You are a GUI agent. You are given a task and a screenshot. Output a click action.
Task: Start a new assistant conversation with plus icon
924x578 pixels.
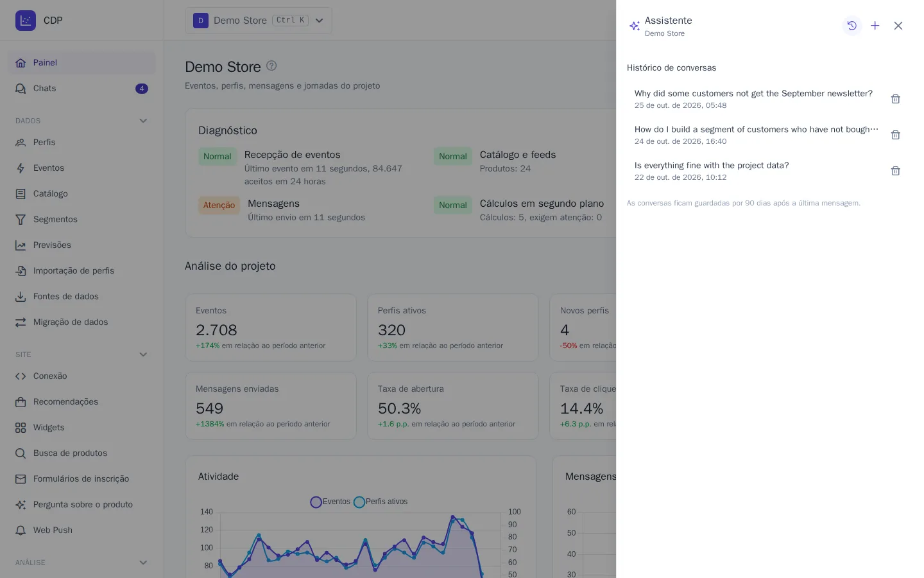(x=875, y=26)
